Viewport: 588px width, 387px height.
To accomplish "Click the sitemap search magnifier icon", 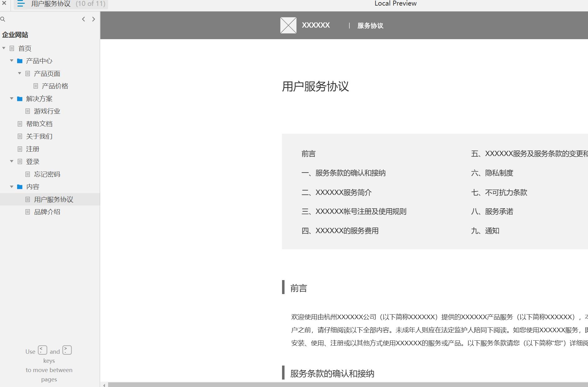I will pos(3,19).
